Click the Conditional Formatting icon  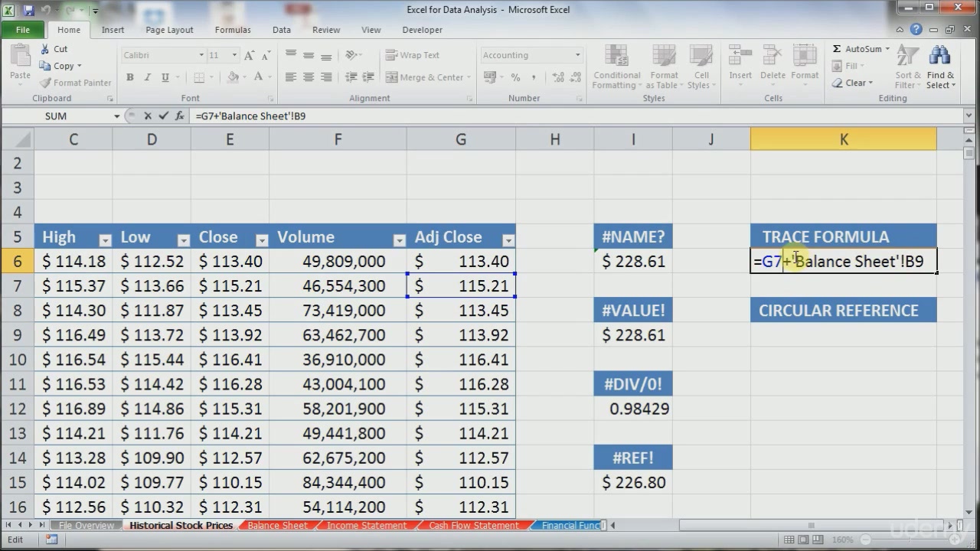click(616, 57)
